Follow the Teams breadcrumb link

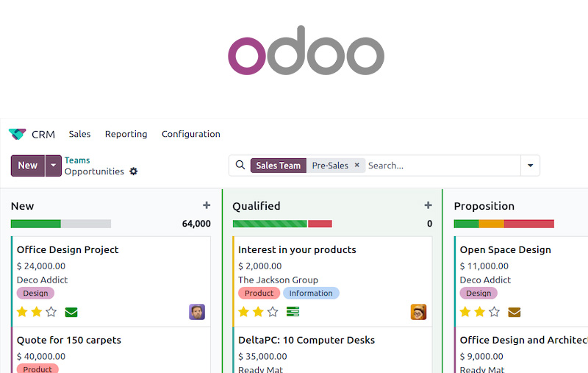[x=77, y=160]
